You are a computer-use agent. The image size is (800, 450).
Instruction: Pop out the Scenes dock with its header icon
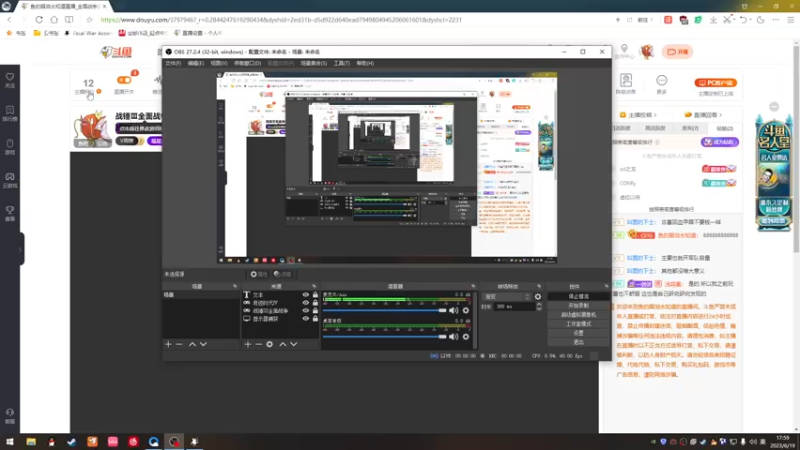click(x=235, y=286)
